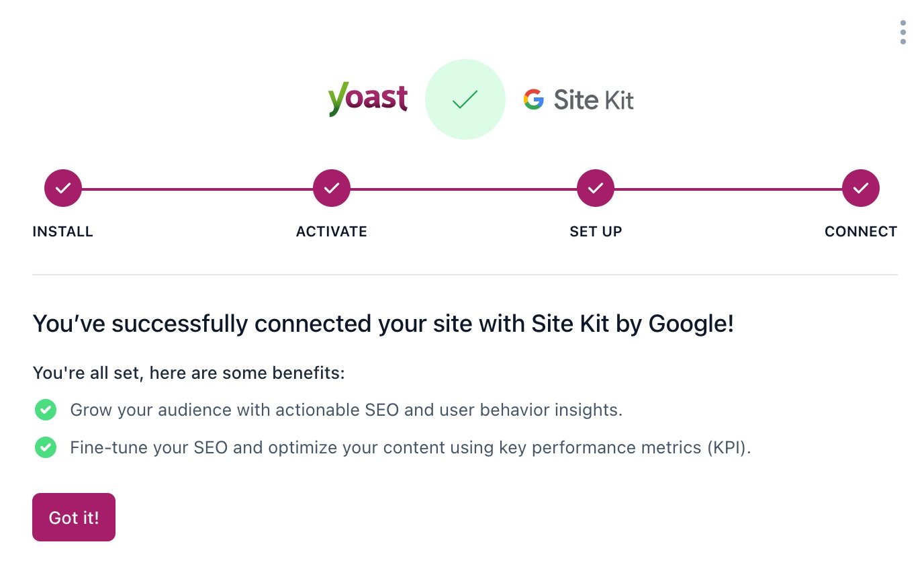Click the green check beside Fine-tune your SEO
924x583 pixels.
coord(46,447)
